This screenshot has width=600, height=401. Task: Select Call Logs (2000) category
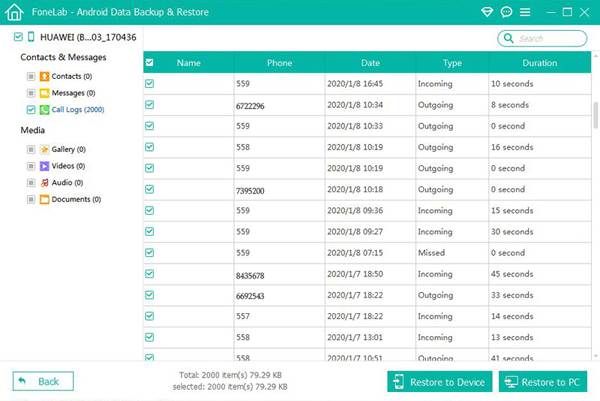(x=78, y=110)
